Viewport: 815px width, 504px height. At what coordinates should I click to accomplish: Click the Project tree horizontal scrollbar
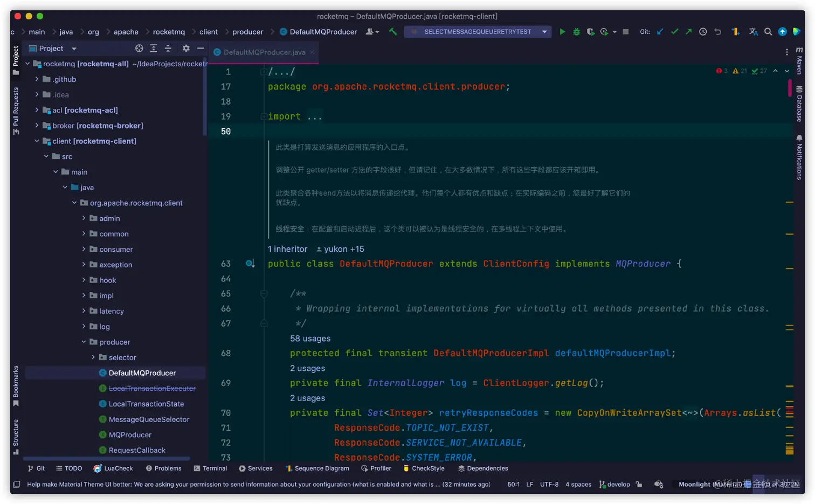point(106,459)
